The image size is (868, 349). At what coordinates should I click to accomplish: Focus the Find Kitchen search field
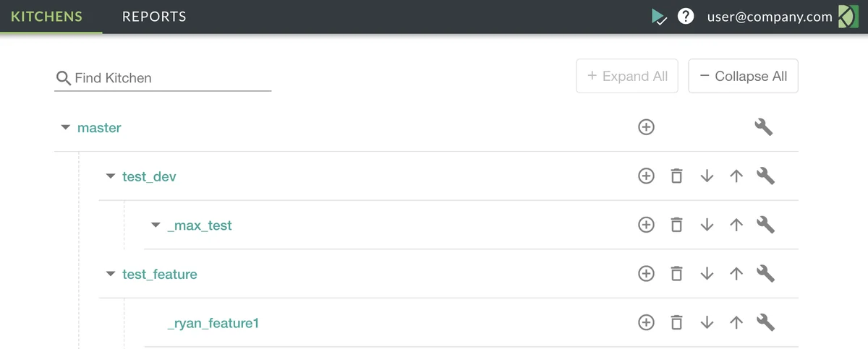pyautogui.click(x=171, y=78)
